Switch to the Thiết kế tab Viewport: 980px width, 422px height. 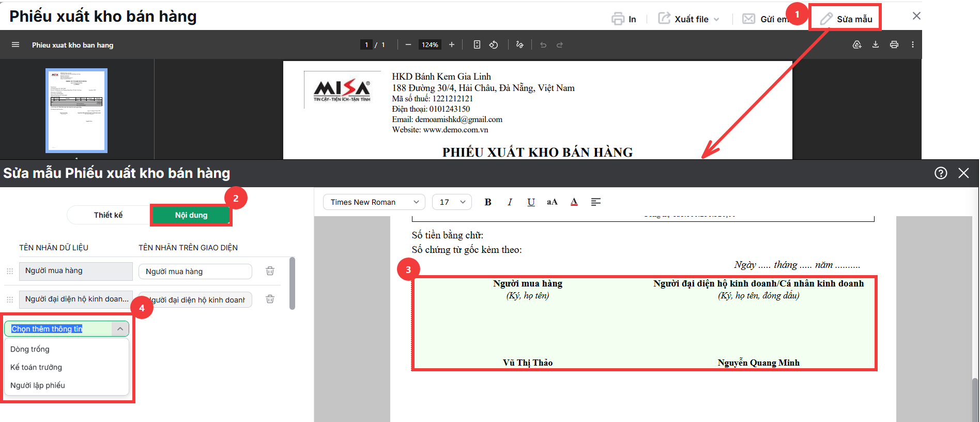(108, 215)
